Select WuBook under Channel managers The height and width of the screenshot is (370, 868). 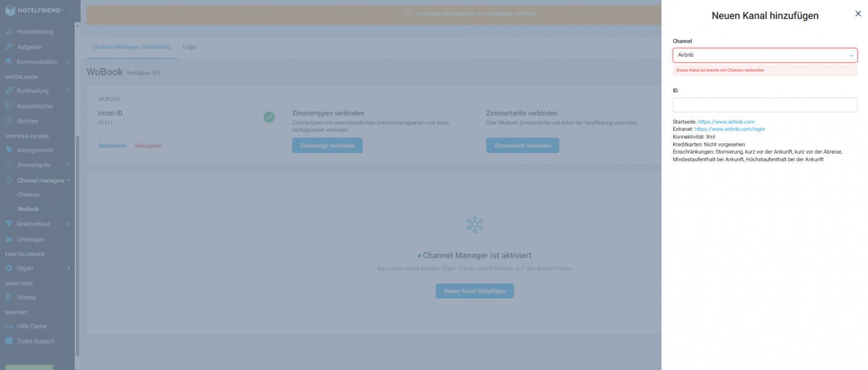pos(28,209)
